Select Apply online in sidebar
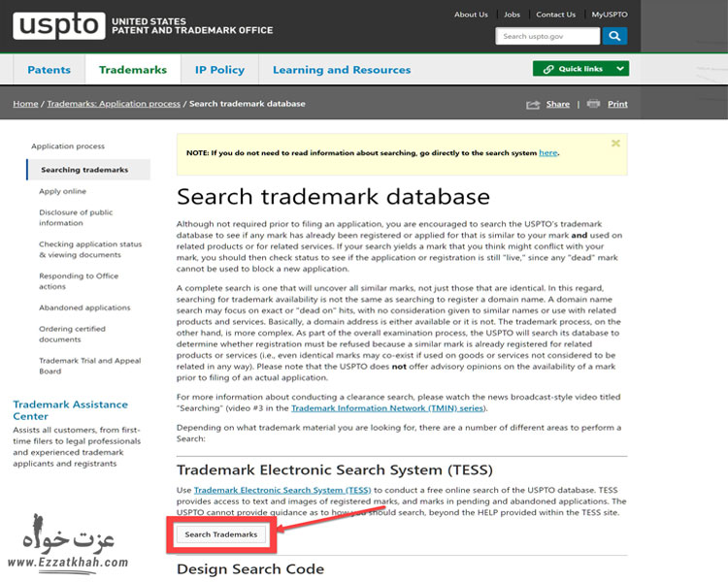Image resolution: width=728 pixels, height=582 pixels. (62, 191)
